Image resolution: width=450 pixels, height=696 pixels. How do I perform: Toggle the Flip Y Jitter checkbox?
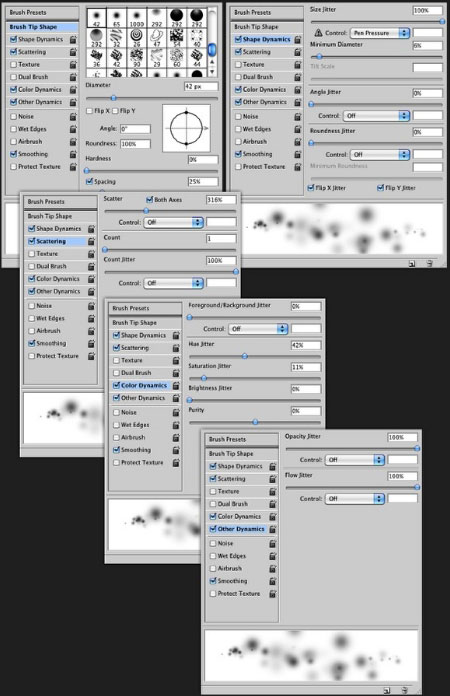click(x=380, y=188)
